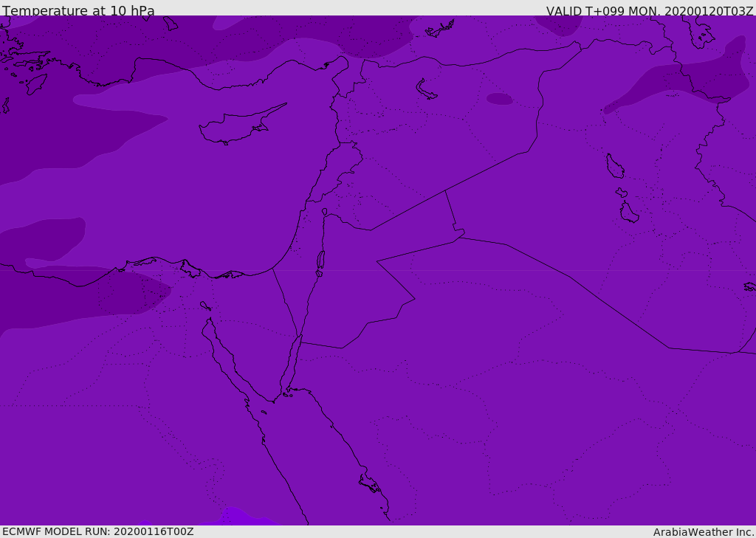Click the Dead Sea outline
The width and height of the screenshot is (756, 538).
[x=320, y=261]
